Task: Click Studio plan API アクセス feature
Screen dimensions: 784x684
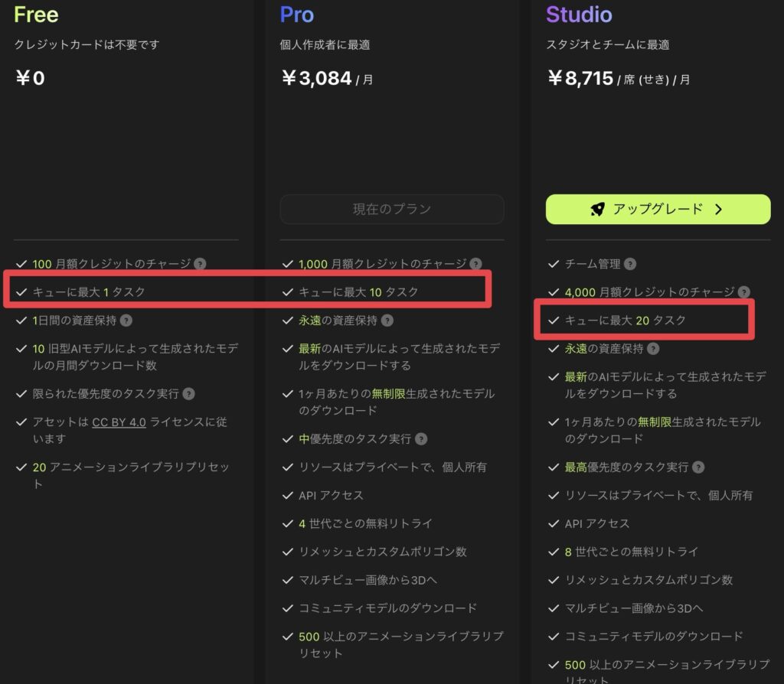Action: (597, 523)
